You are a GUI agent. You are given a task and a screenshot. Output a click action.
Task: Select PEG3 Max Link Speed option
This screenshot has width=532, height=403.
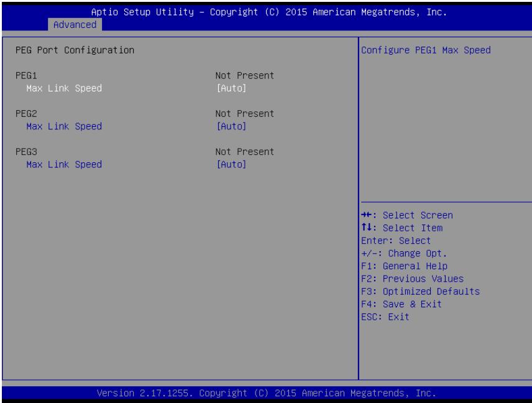64,164
